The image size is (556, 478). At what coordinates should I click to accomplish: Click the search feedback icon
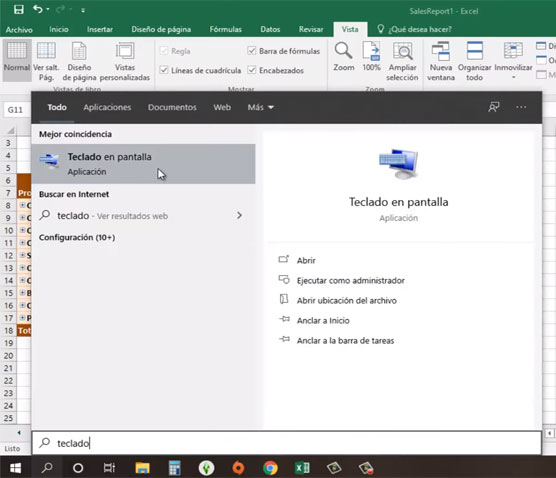coord(494,107)
